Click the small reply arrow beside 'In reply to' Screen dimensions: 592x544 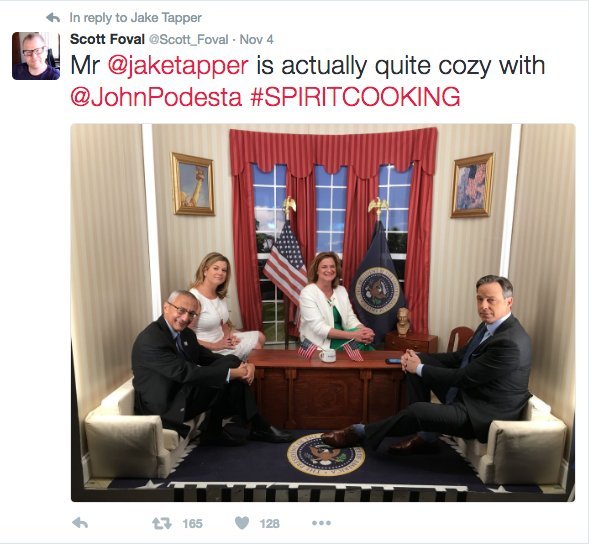click(53, 17)
